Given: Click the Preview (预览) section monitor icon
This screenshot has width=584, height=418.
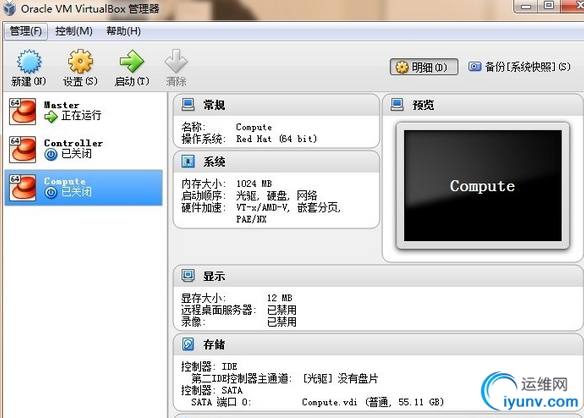Looking at the screenshot, I should click(x=397, y=105).
